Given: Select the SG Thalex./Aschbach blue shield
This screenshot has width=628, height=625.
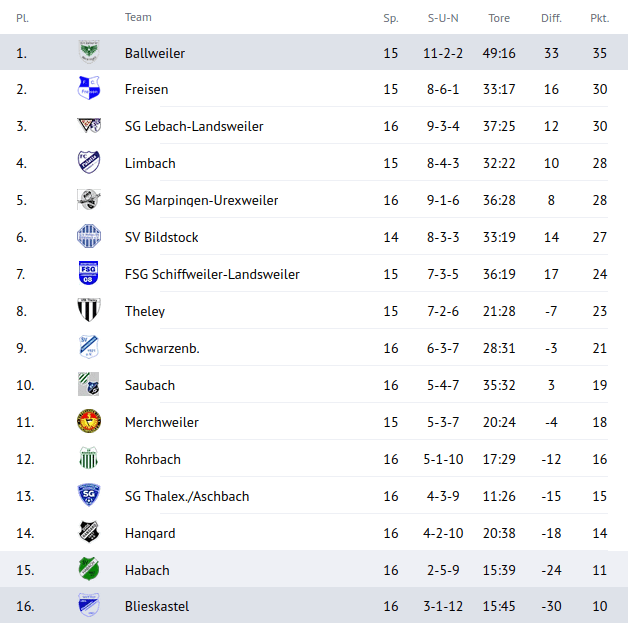Looking at the screenshot, I should pyautogui.click(x=89, y=495).
